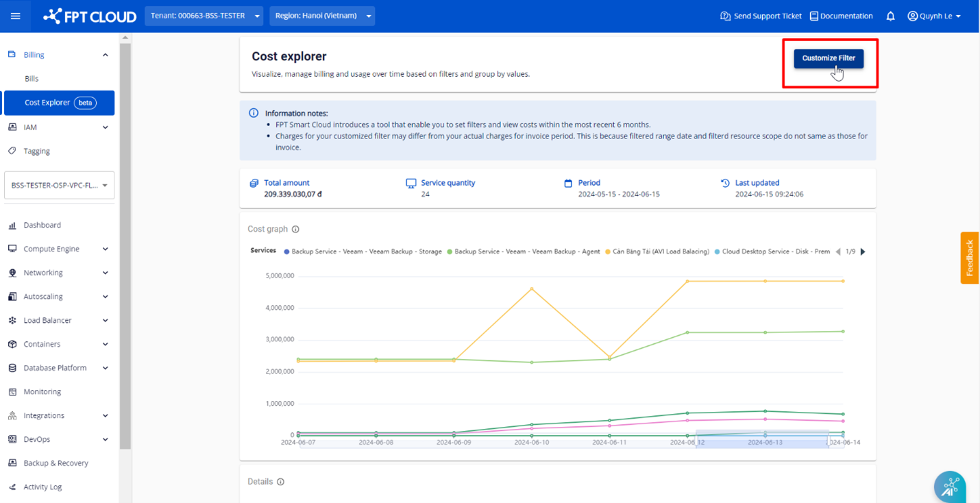Click the Monitoring icon

12,392
